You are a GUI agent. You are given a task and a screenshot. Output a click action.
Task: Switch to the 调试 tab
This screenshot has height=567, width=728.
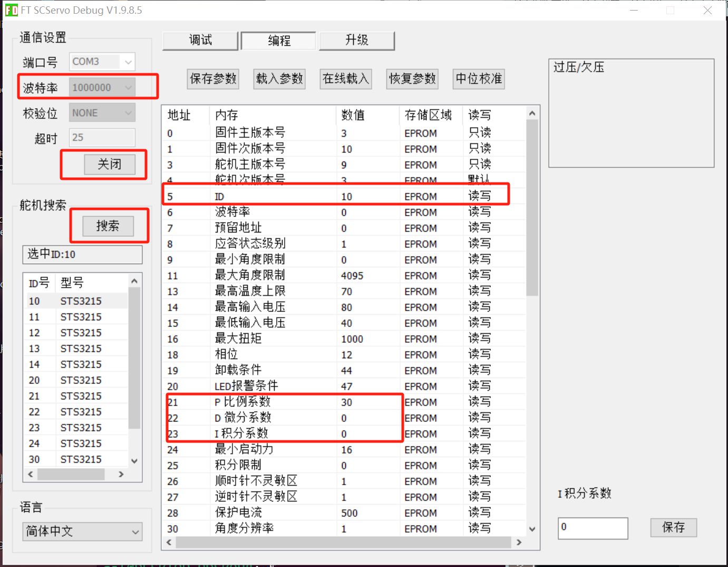point(200,41)
